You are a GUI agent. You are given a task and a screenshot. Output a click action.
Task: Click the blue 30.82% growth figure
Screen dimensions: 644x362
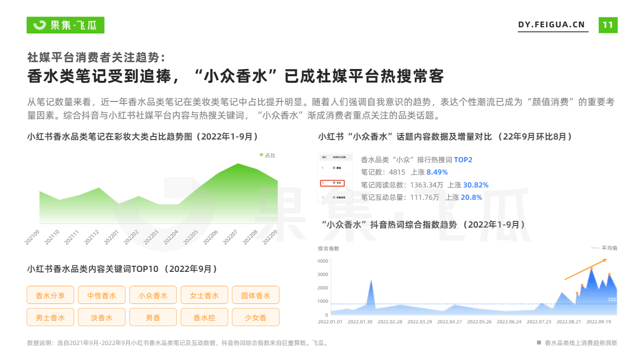(x=476, y=185)
